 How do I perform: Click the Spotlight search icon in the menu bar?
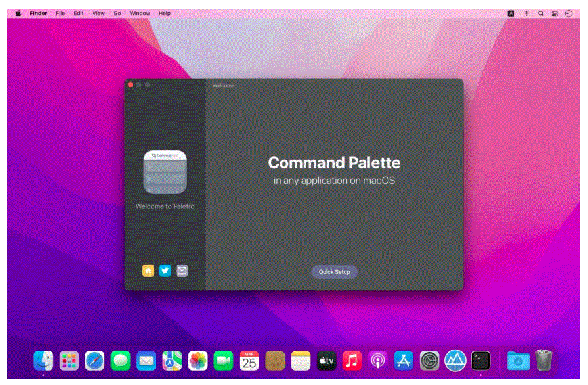pyautogui.click(x=541, y=14)
